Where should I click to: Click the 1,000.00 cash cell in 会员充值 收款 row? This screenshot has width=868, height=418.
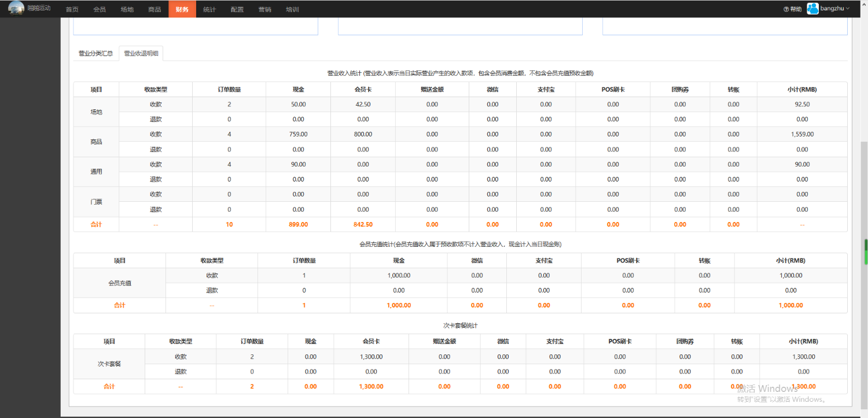point(399,275)
